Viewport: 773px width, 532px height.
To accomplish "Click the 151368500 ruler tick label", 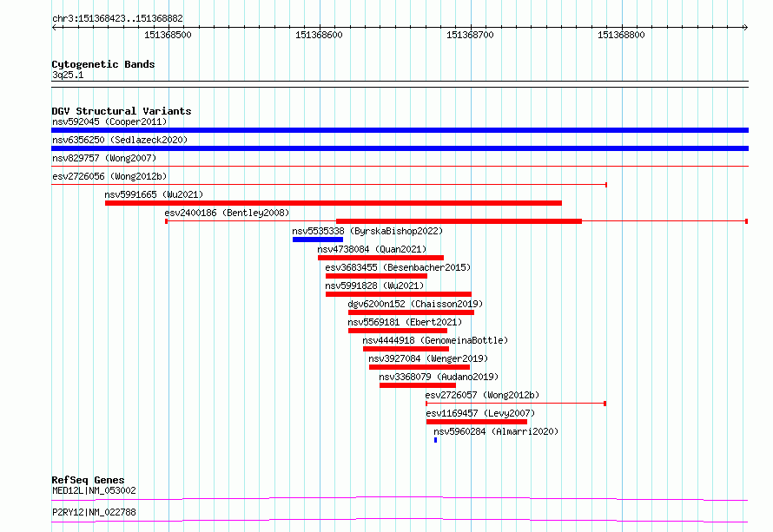I will tap(168, 35).
